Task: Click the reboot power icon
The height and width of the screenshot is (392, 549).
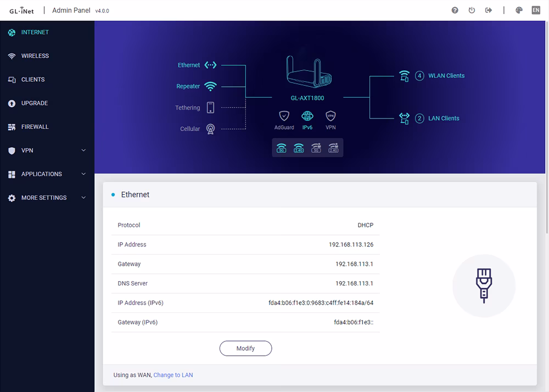Action: pyautogui.click(x=472, y=10)
